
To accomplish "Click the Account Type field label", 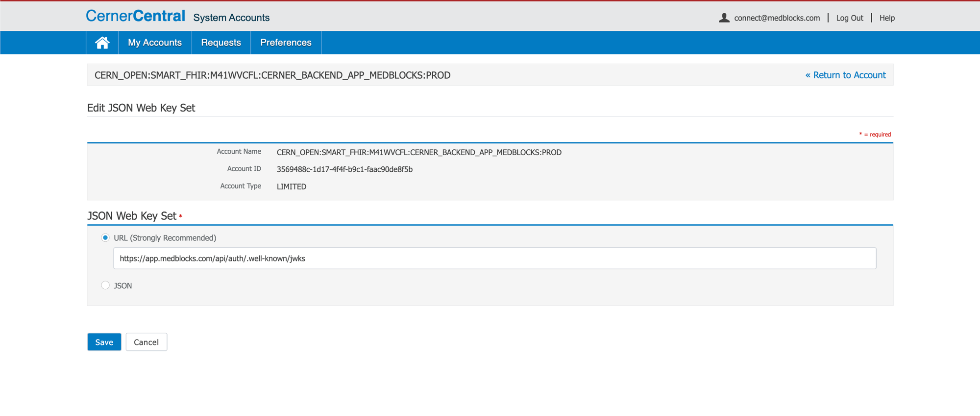I will tap(241, 186).
